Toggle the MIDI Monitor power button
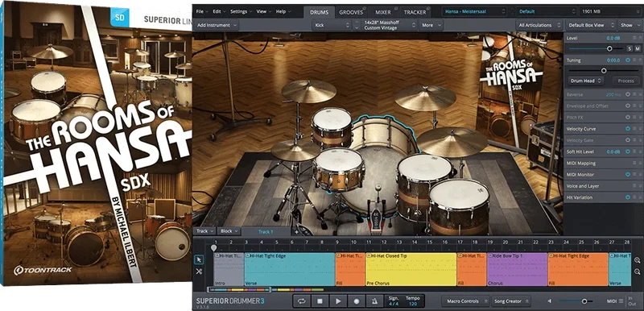 pos(628,175)
